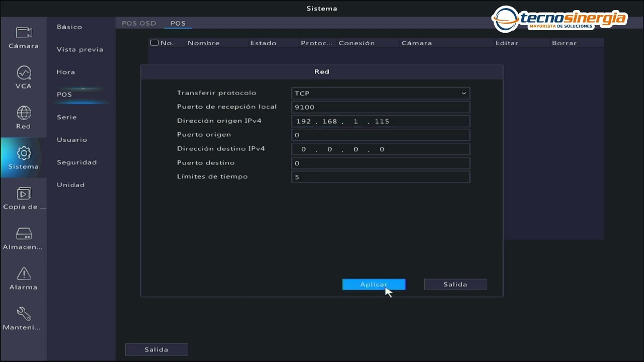The width and height of the screenshot is (644, 362).
Task: Toggle the select-all checkbox next to No.
Action: [154, 43]
